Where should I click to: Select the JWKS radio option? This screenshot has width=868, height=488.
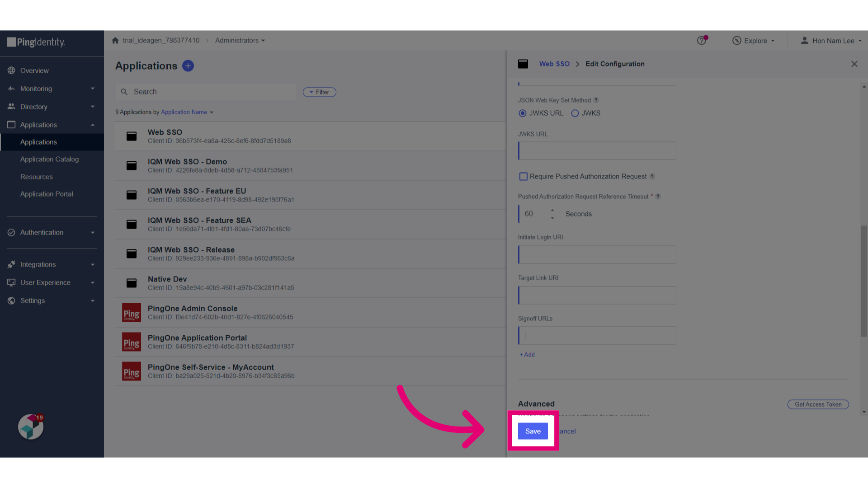(x=575, y=113)
